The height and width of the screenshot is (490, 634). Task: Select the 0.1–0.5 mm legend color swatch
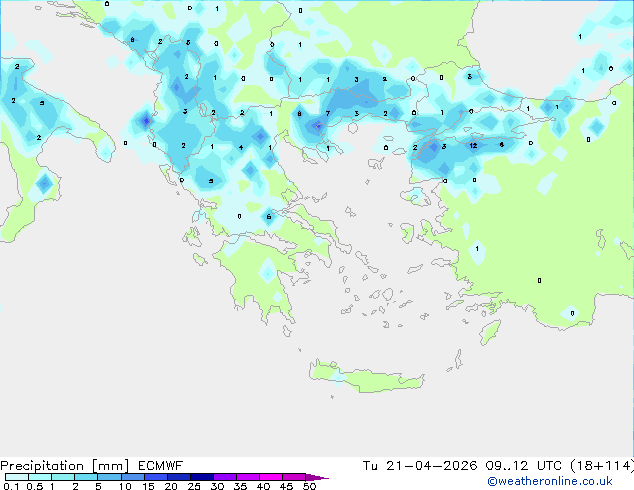pos(17,477)
